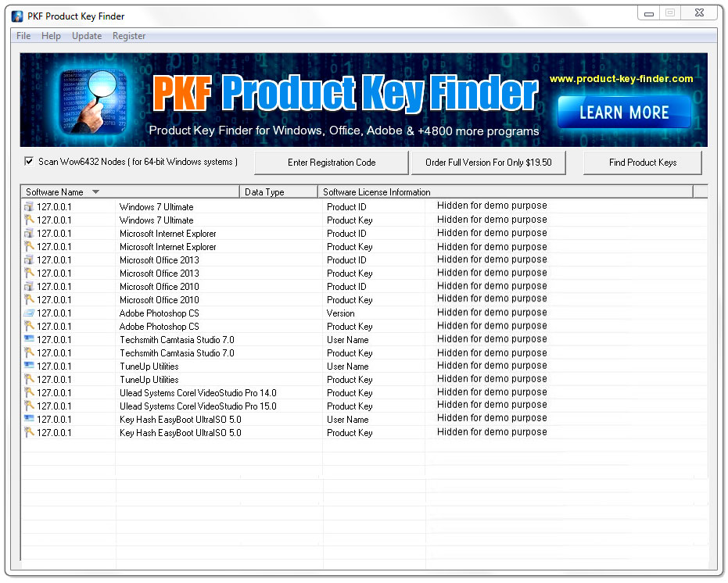Select Techsmith Camtasia Studio 7.0 User Name row

(364, 340)
